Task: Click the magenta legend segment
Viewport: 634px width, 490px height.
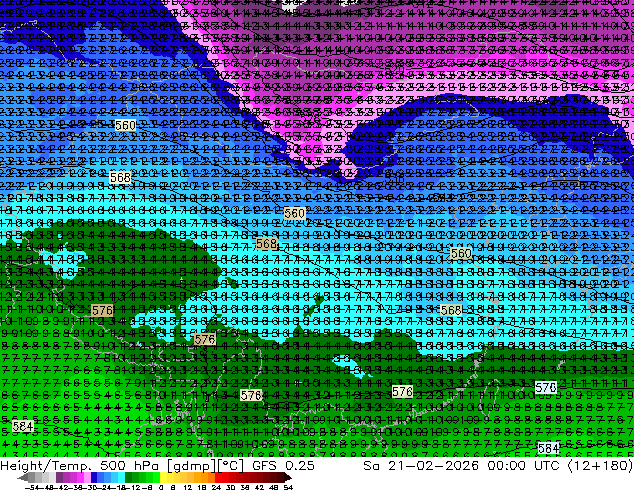Action: click(80, 477)
